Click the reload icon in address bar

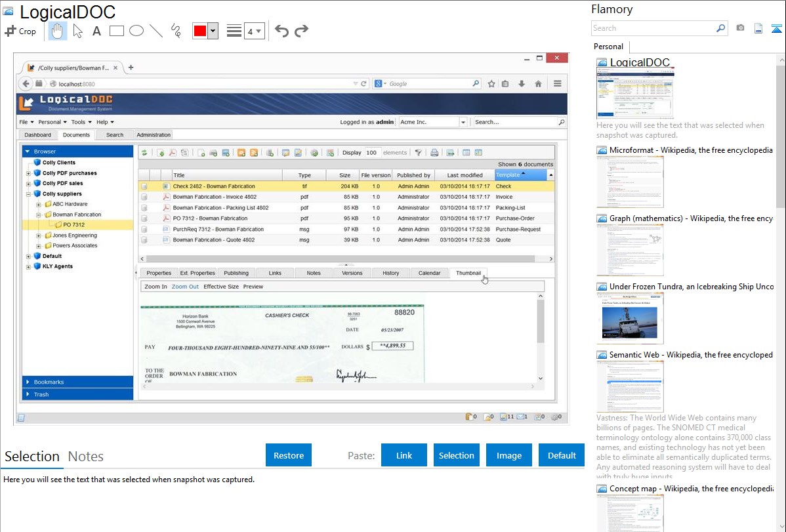click(364, 84)
